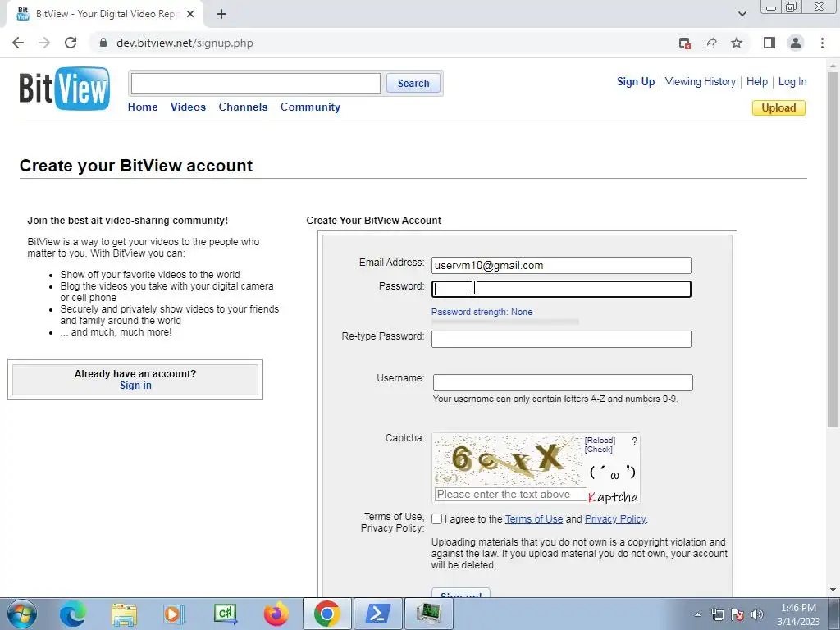Click the Sign Up link
This screenshot has width=840, height=630.
(x=636, y=81)
